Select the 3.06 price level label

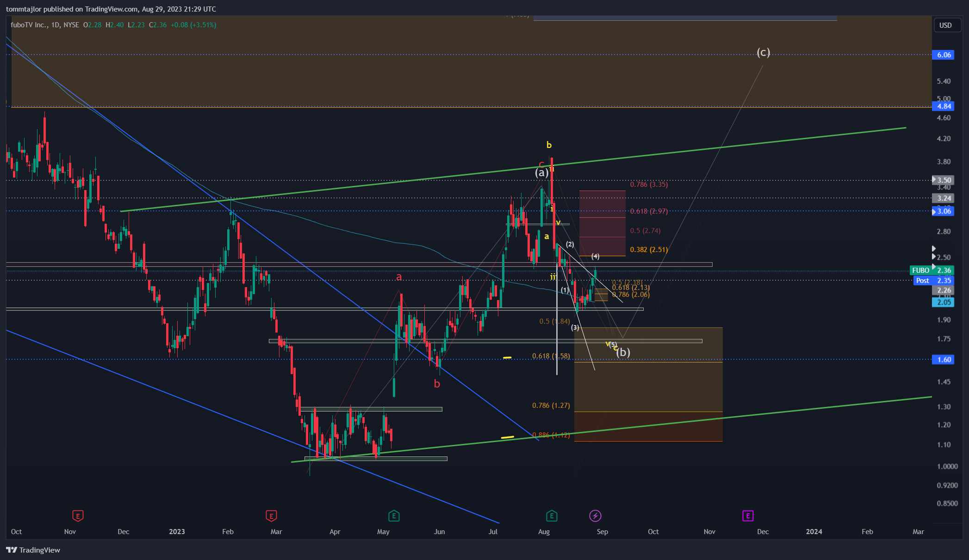[944, 211]
